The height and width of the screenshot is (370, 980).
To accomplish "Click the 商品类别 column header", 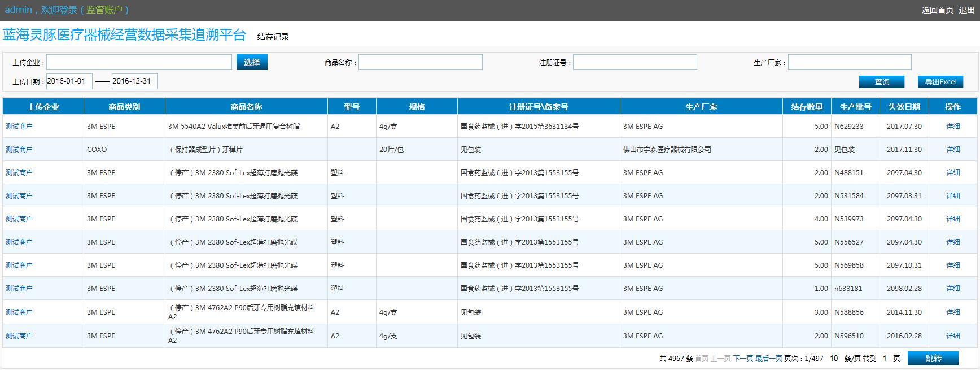I will 124,107.
